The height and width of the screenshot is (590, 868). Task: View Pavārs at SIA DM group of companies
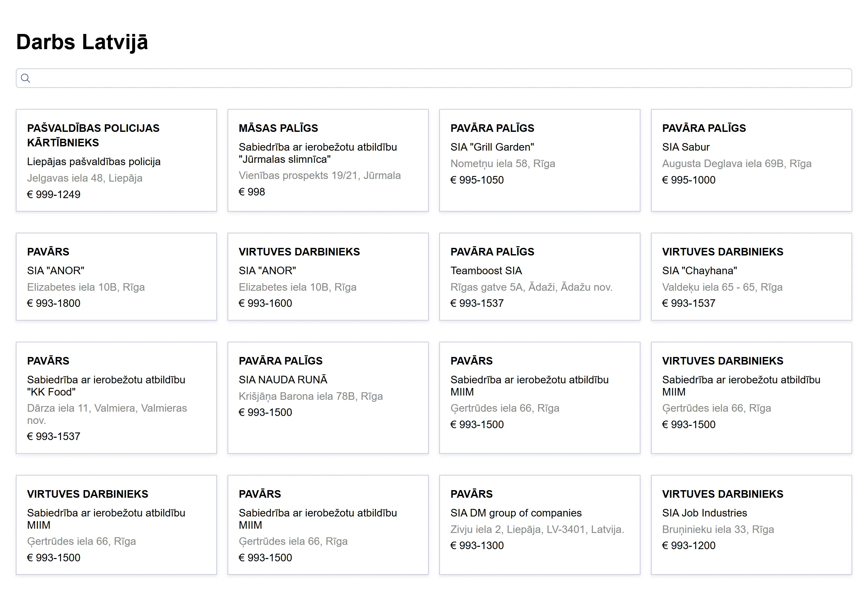point(539,524)
